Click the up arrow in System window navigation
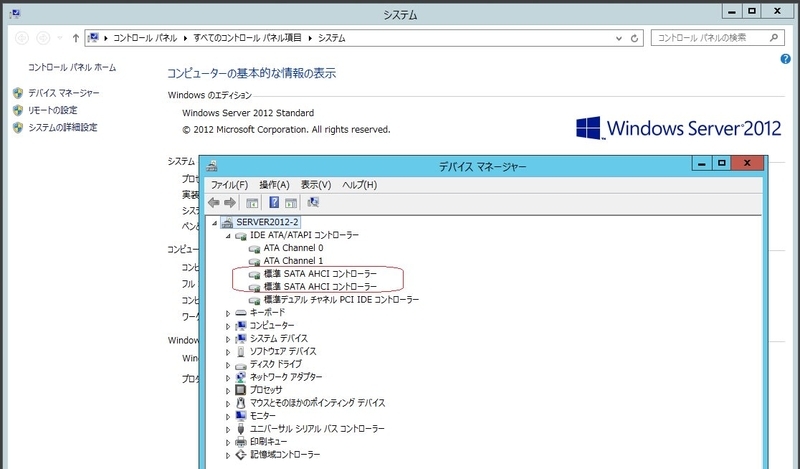This screenshot has height=469, width=800. tap(76, 38)
